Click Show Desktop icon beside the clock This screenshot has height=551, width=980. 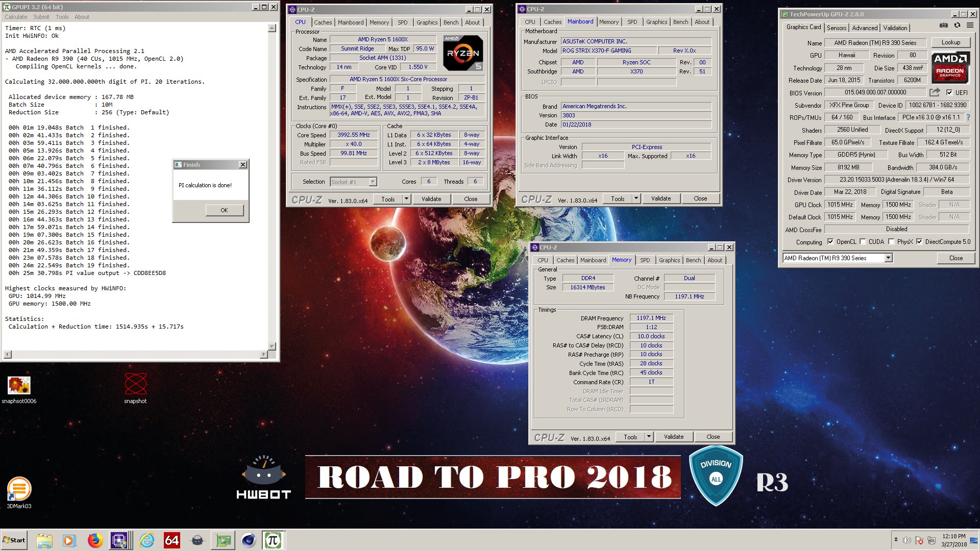tap(974, 540)
